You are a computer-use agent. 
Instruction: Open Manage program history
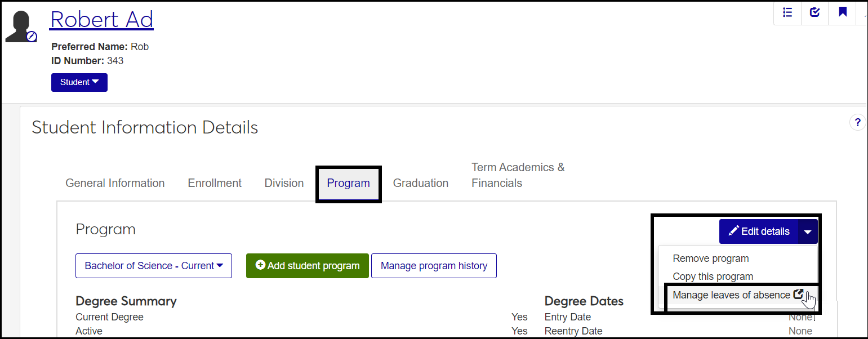click(x=434, y=266)
